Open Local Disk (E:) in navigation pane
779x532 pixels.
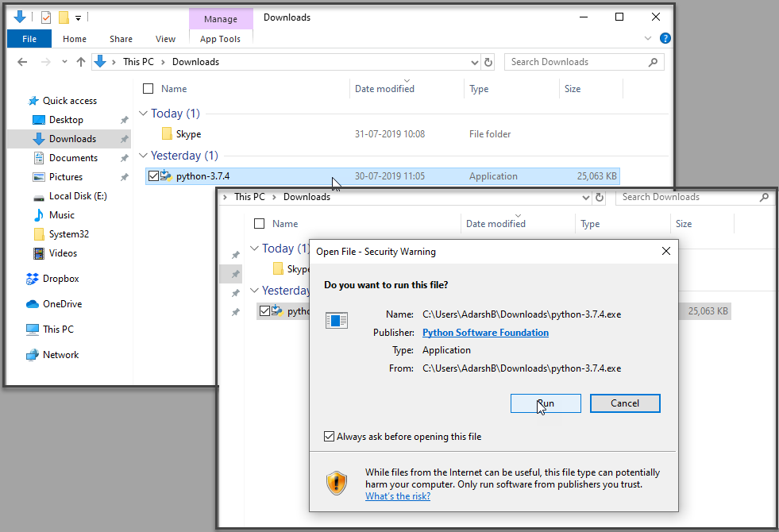[x=78, y=195]
